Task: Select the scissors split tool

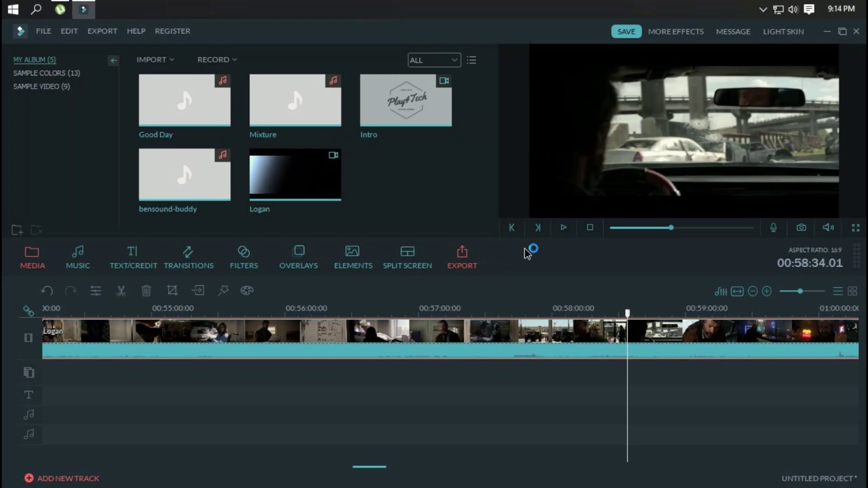Action: [121, 291]
